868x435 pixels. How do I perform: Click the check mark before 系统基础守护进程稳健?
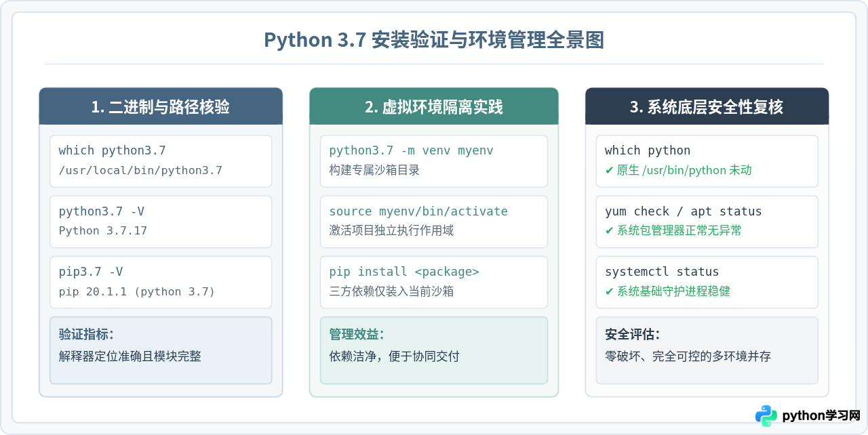pos(609,291)
